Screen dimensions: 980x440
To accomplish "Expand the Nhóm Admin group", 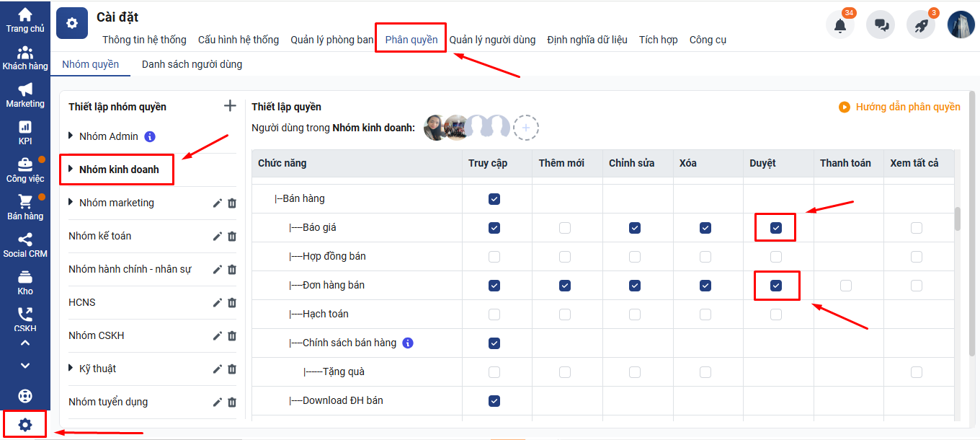I will (x=71, y=136).
